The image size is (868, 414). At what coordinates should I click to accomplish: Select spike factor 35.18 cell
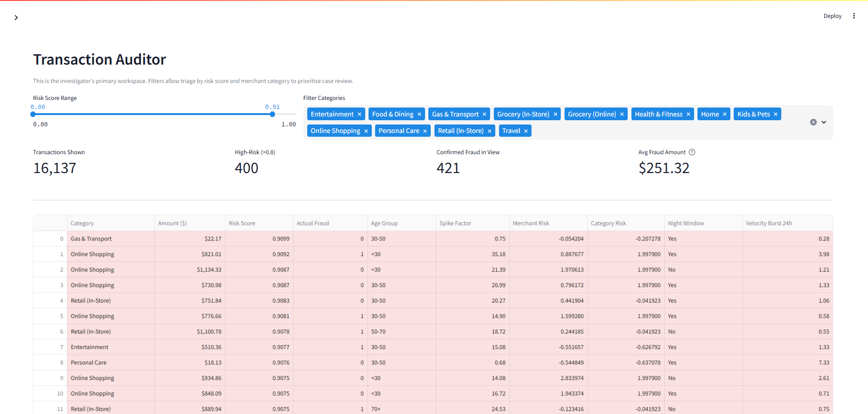473,254
